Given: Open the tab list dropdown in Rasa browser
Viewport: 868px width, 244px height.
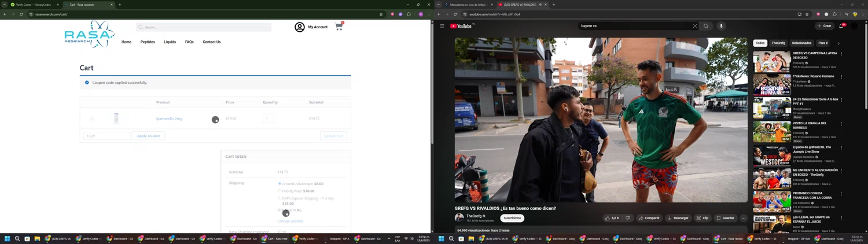Looking at the screenshot, I should pos(5,5).
